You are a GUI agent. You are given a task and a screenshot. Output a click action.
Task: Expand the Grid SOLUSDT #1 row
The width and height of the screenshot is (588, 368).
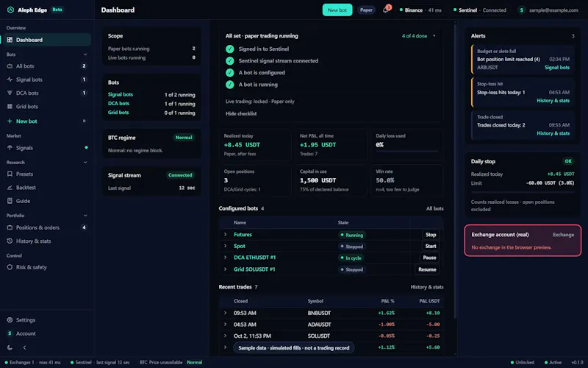(225, 269)
